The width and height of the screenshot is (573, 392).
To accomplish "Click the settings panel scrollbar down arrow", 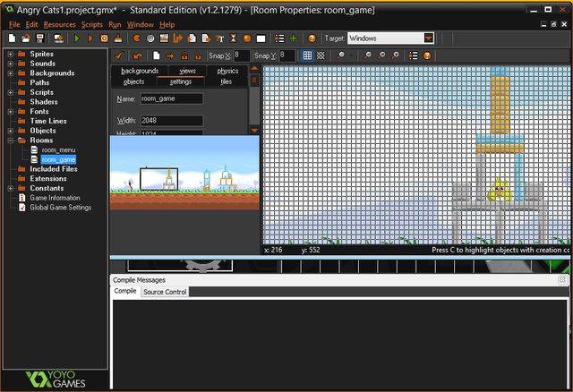I will coord(254,131).
